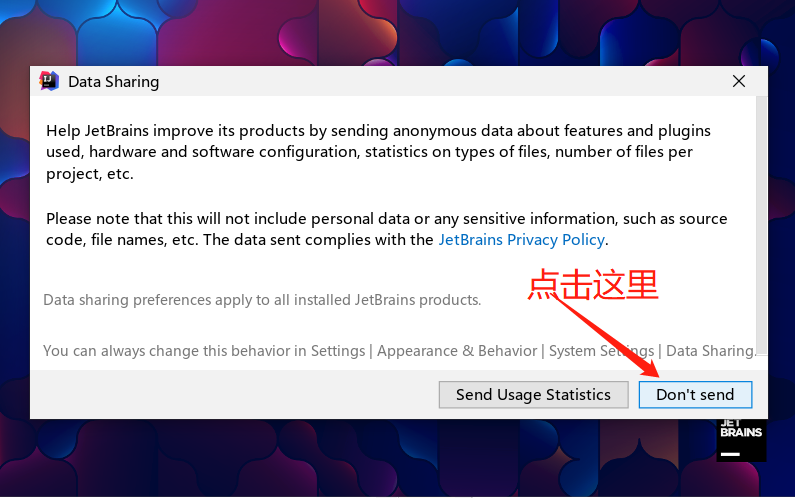Screen dimensions: 795x498
Task: Click the 'Please note' paragraph text
Action: (x=386, y=229)
